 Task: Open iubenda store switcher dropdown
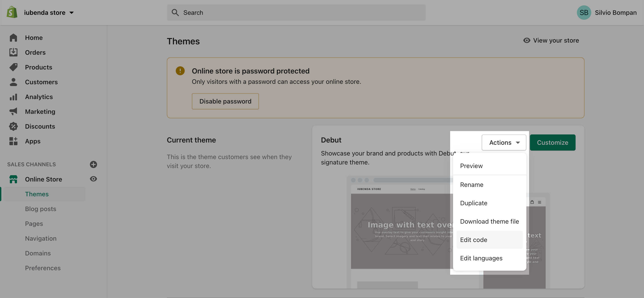[x=49, y=13]
